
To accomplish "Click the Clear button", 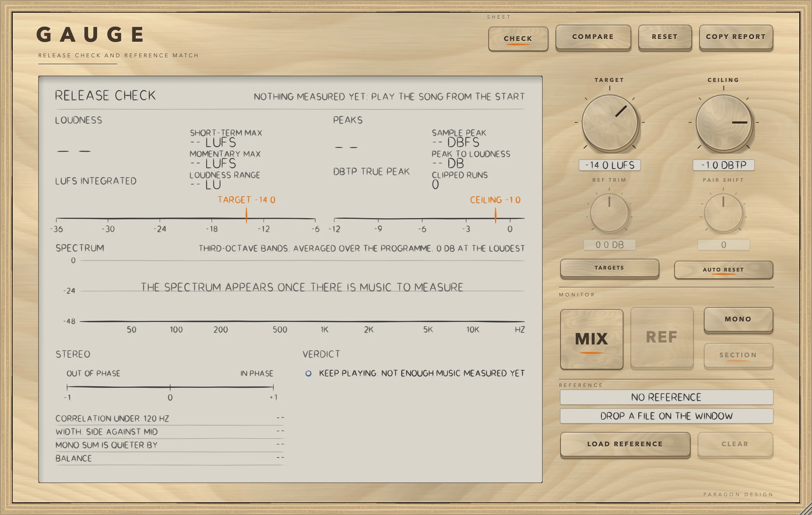I will point(735,444).
